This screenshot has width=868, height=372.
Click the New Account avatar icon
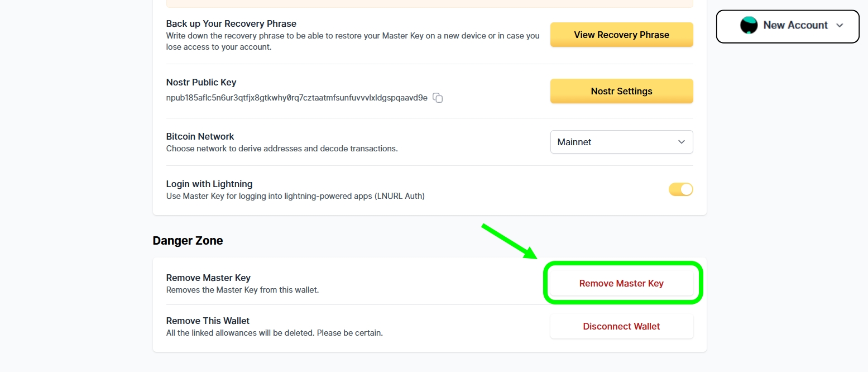point(749,25)
